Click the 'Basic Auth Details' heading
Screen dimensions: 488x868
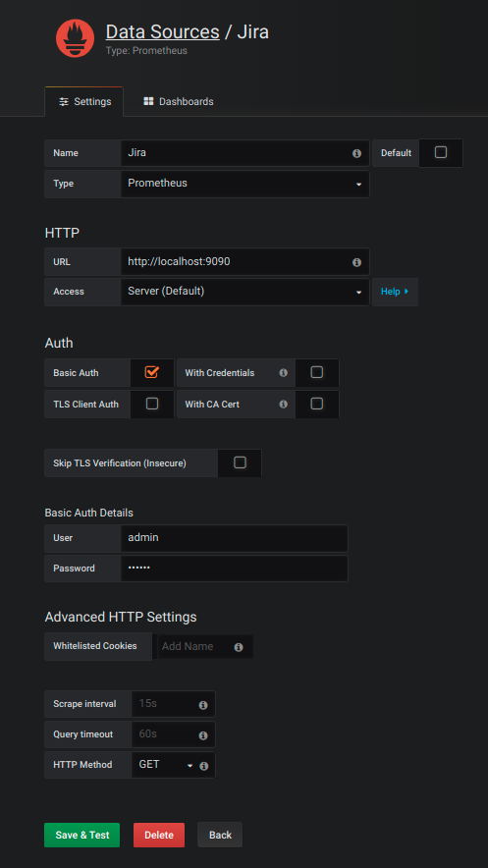pos(89,513)
